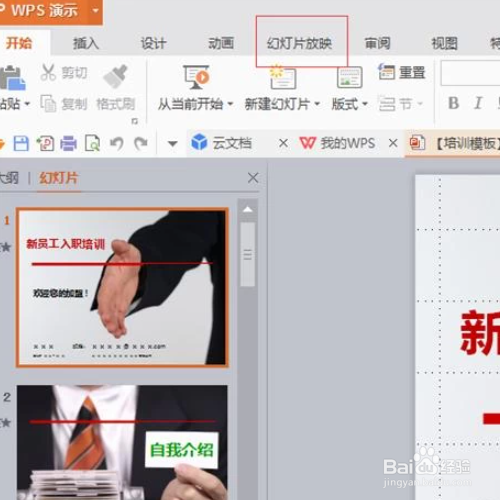The image size is (500, 500).
Task: Click the undo arrow icon
Action: click(117, 144)
